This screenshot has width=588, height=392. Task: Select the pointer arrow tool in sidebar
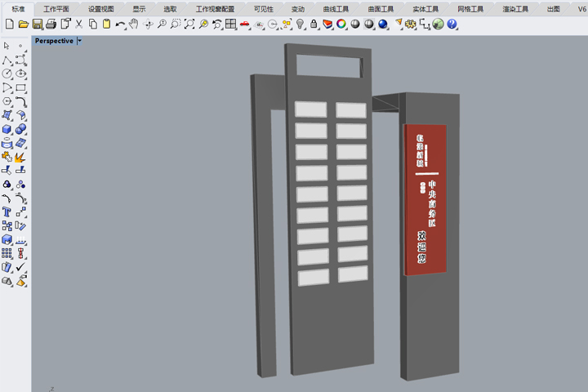7,46
